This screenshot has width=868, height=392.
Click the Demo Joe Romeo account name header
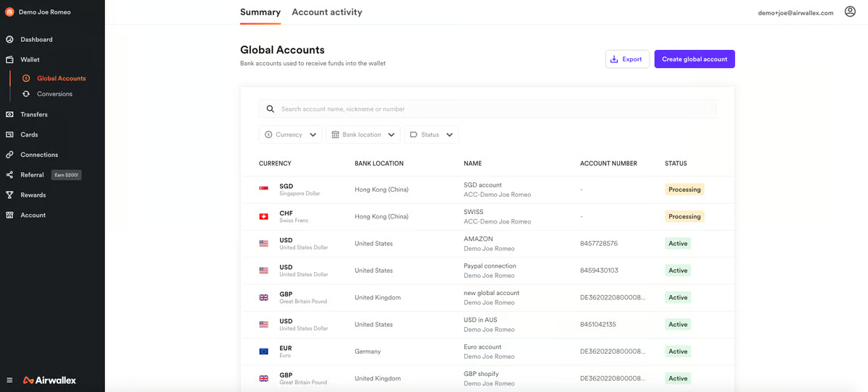click(x=45, y=12)
